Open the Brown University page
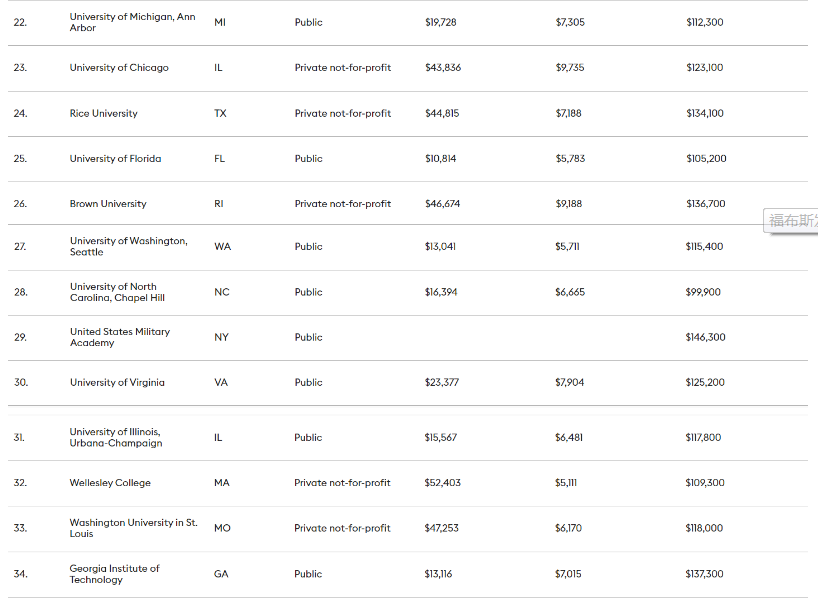818x599 pixels. pyautogui.click(x=108, y=204)
